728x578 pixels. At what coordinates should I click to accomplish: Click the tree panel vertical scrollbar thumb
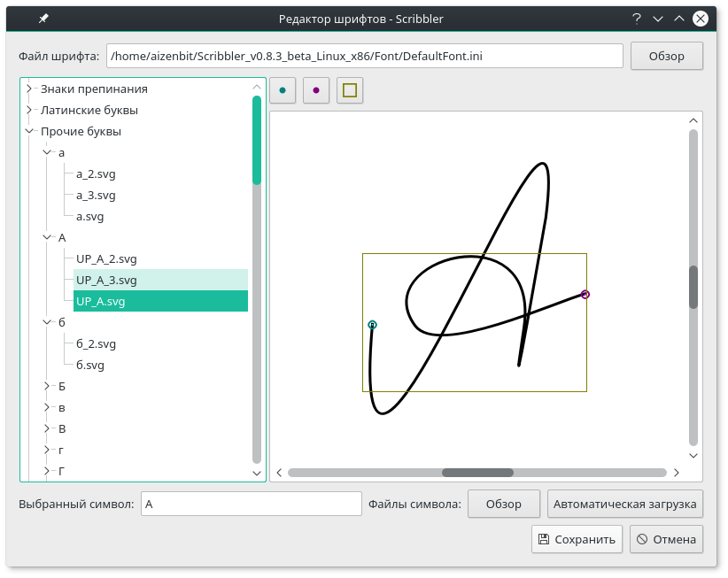tap(257, 140)
